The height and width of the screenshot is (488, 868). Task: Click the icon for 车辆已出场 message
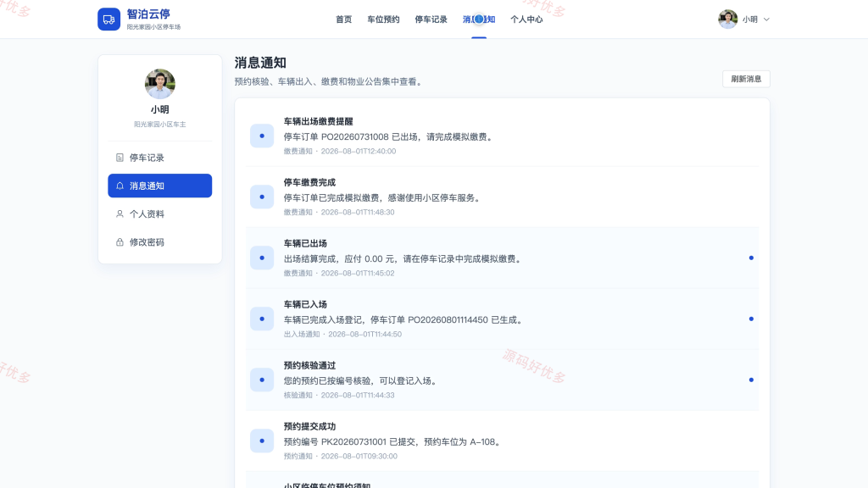point(262,258)
